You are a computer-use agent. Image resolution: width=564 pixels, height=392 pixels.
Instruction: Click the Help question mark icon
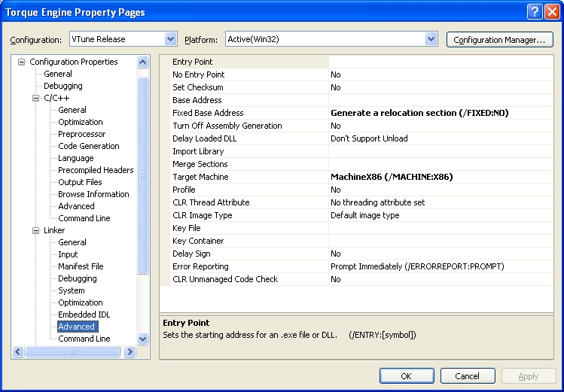533,12
